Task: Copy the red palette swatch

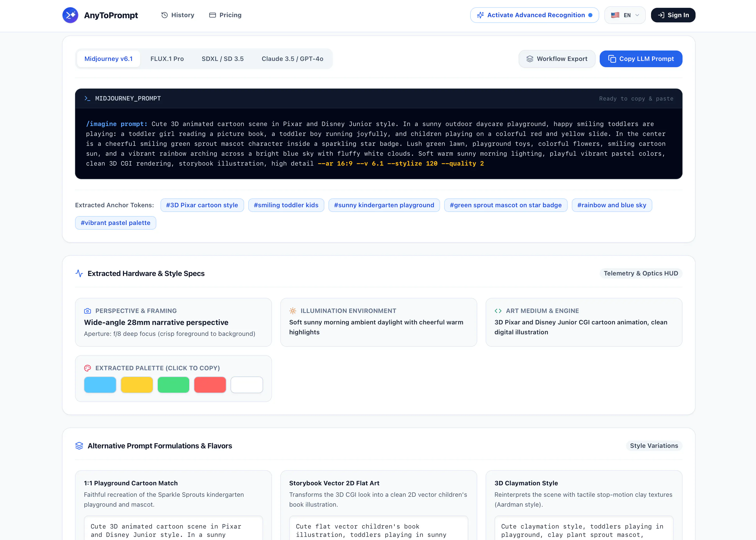Action: coord(210,385)
